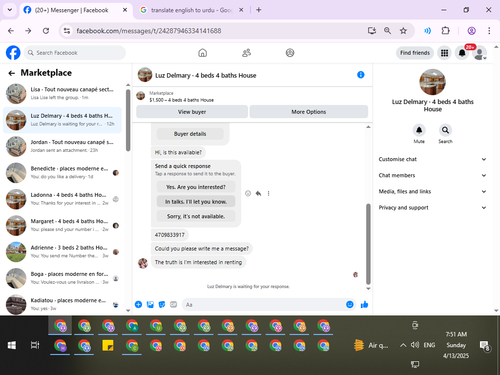The image size is (500, 375).
Task: Click the More Options button
Action: [x=309, y=112]
